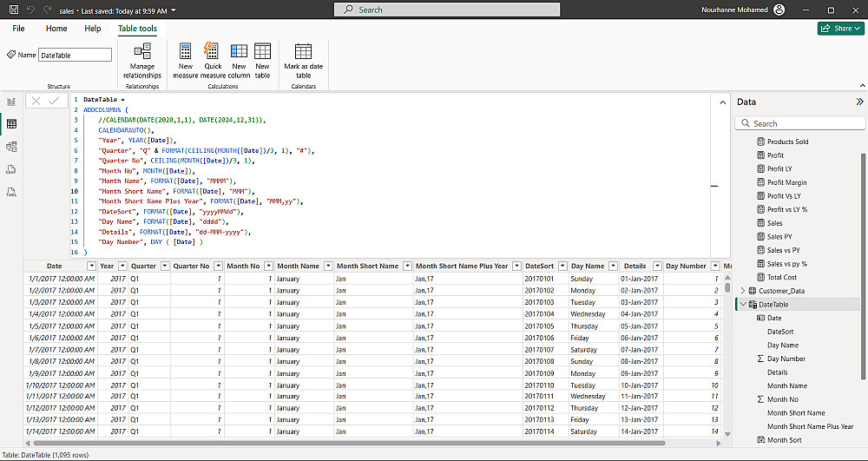Cancel formula edit with the X button
Image resolution: width=868 pixels, height=461 pixels.
[36, 101]
